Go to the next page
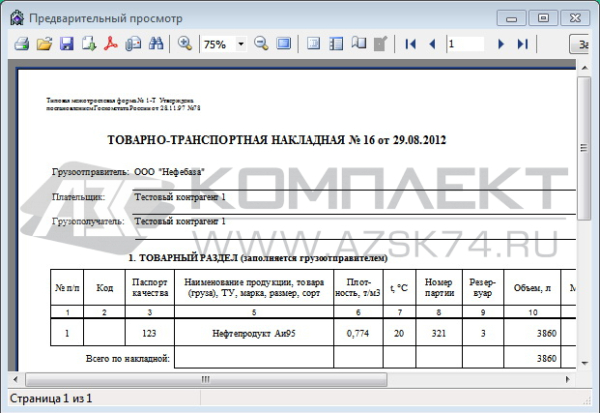 click(x=501, y=44)
